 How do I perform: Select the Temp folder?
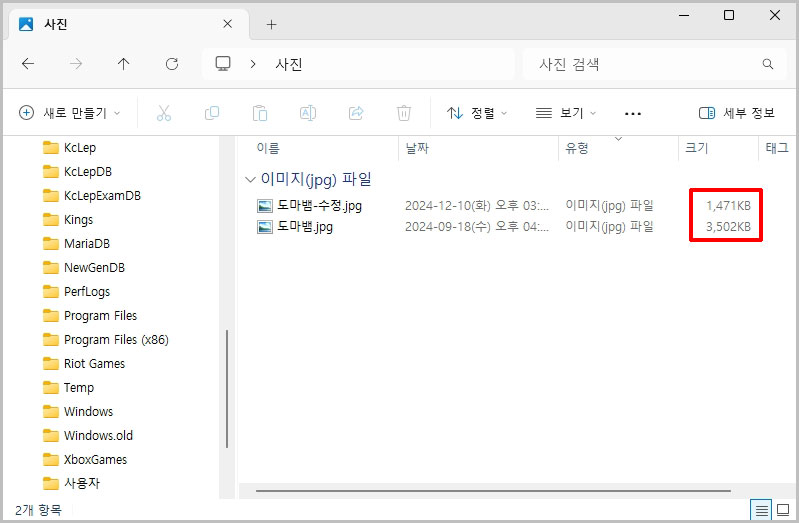click(69, 387)
